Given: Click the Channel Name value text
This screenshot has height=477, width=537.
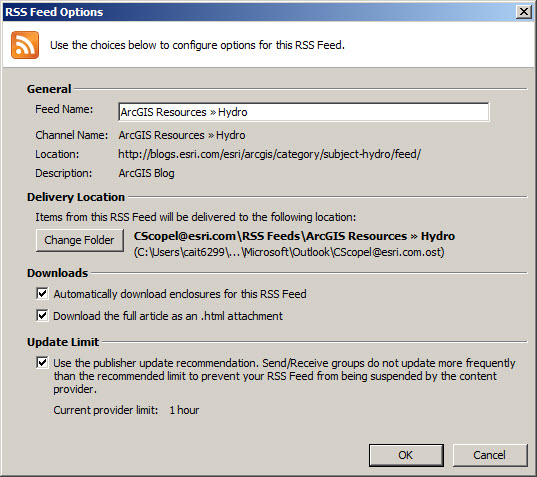Looking at the screenshot, I should click(182, 135).
